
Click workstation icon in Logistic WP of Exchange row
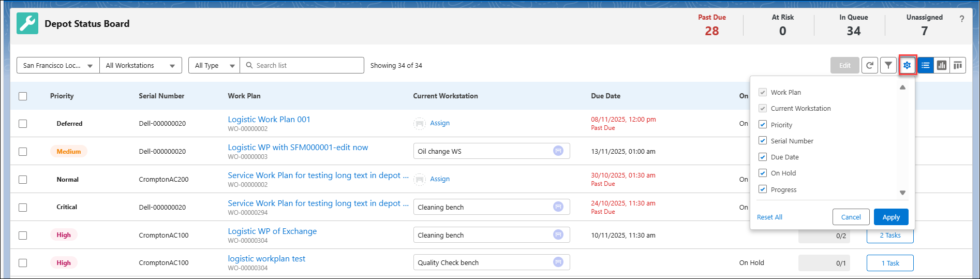[558, 234]
